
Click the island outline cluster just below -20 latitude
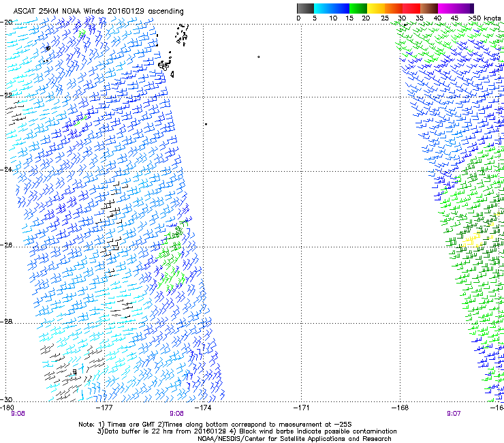(x=182, y=34)
